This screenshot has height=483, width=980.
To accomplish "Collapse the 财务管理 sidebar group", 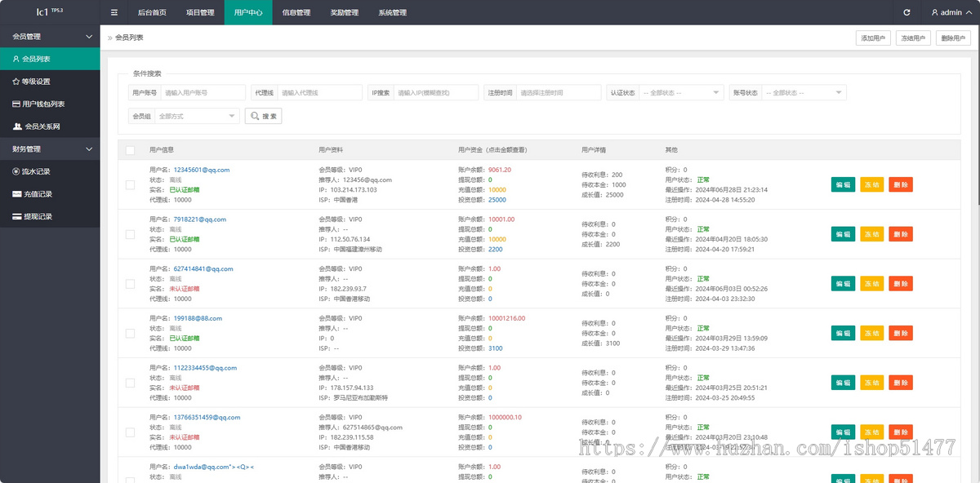I will coord(50,149).
